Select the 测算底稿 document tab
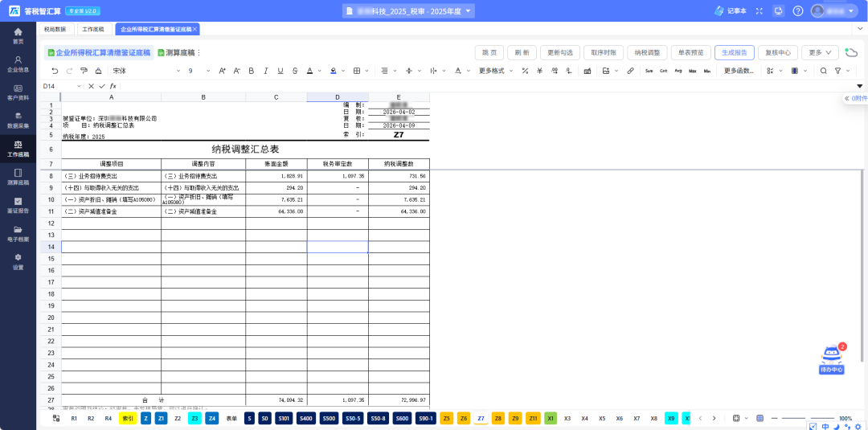Image resolution: width=868 pixels, height=430 pixels. [177, 52]
